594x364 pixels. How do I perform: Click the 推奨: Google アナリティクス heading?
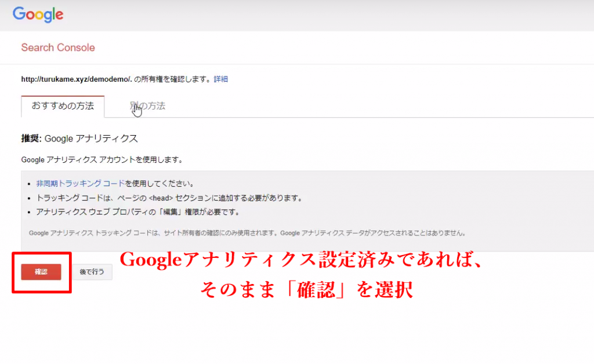pyautogui.click(x=79, y=139)
